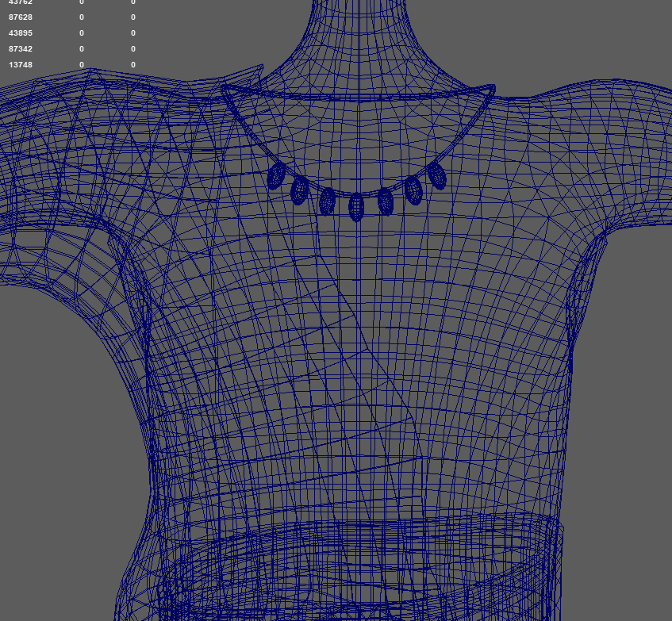Select the third necklace pendant from left
672x621 pixels.
pyautogui.click(x=327, y=201)
